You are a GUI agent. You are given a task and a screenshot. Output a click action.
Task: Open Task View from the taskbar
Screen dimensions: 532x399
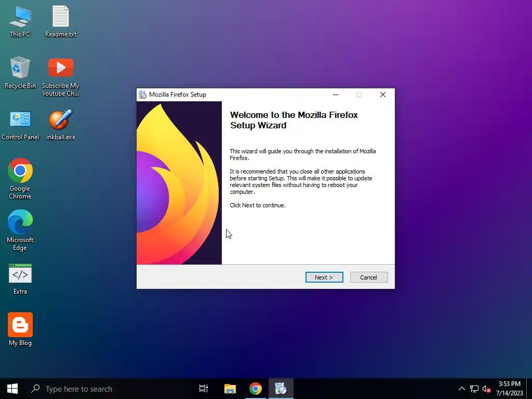coord(204,389)
